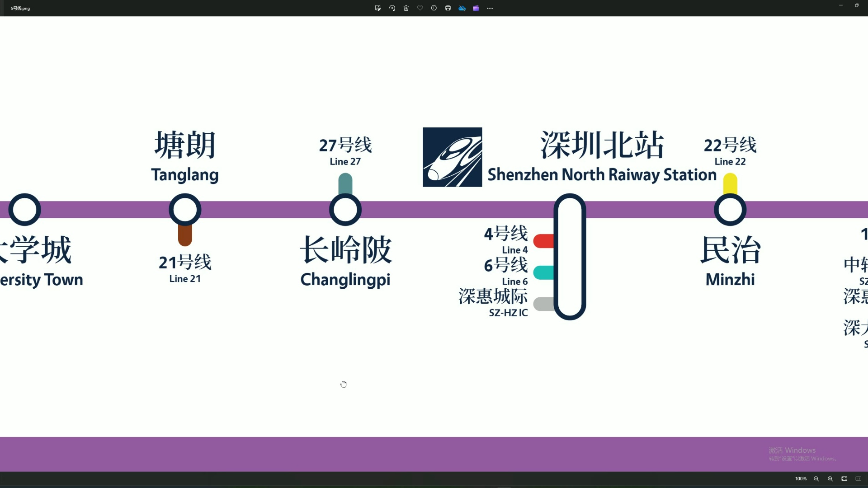
Task: Click the 'Tanglang' station name
Action: click(x=185, y=175)
